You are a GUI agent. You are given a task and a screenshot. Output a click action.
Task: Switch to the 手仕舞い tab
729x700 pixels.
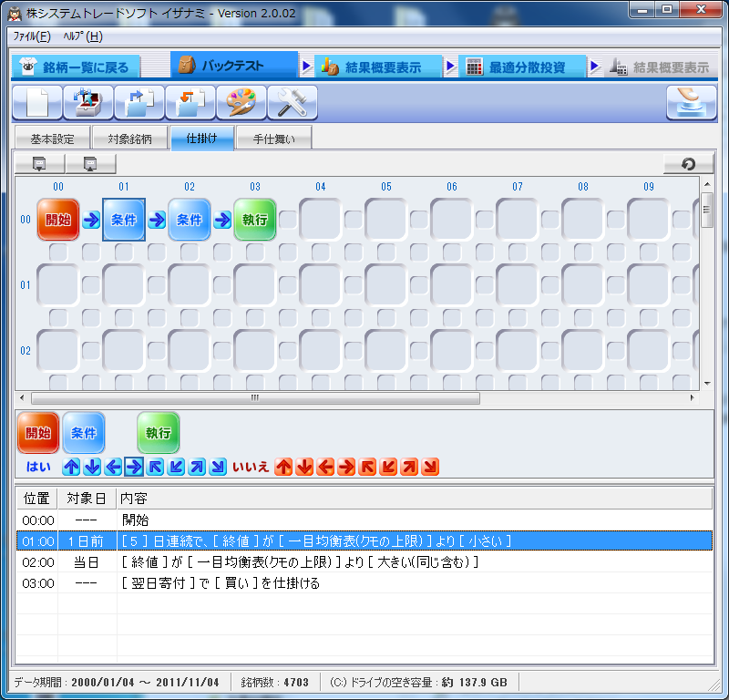[x=274, y=139]
